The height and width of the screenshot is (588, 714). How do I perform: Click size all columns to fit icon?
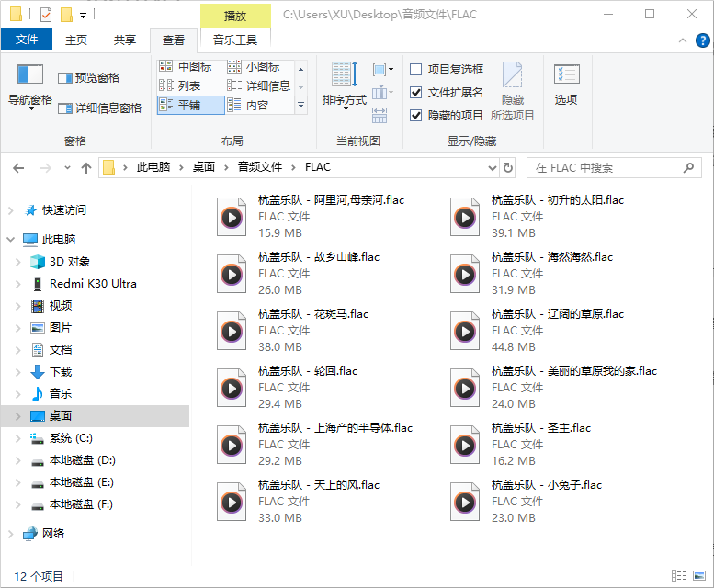(x=380, y=116)
